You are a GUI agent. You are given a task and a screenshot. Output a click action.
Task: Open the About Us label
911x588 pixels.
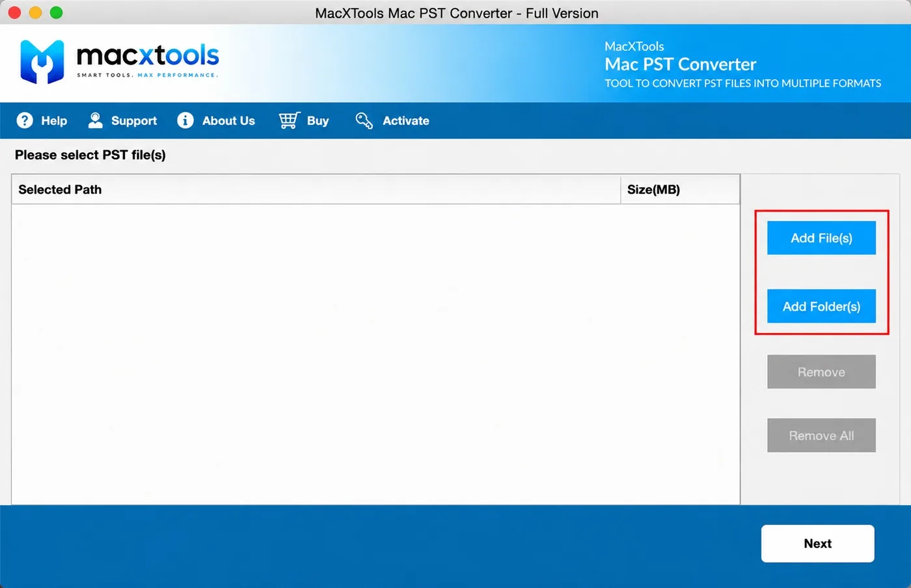point(228,120)
